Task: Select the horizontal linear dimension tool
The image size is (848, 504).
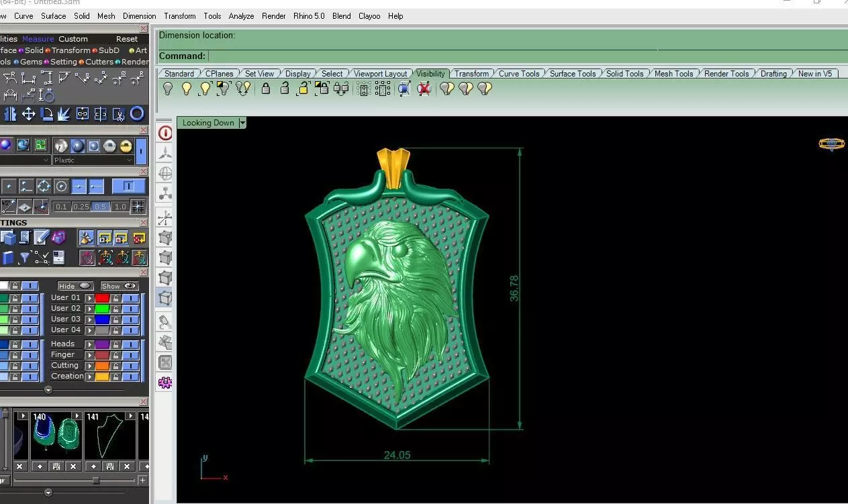Action: point(28,78)
